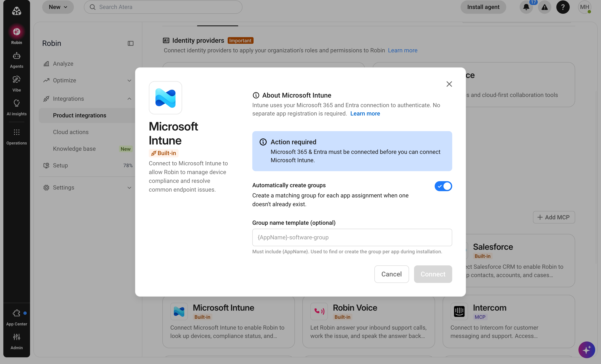Open the alerts warning icon
The height and width of the screenshot is (364, 601).
[544, 7]
